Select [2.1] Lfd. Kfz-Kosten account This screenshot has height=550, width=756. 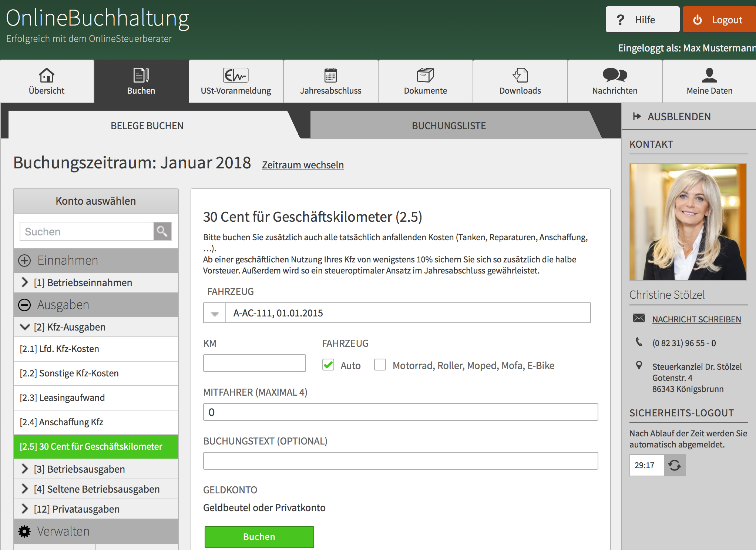point(96,349)
